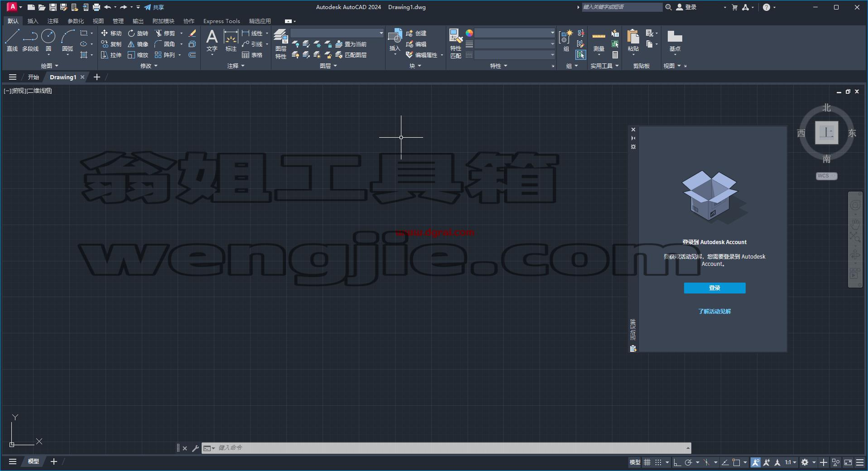Toggle annotation visibility (highlighted) in status bar
Viewport: 868px width, 471px height.
(x=755, y=462)
